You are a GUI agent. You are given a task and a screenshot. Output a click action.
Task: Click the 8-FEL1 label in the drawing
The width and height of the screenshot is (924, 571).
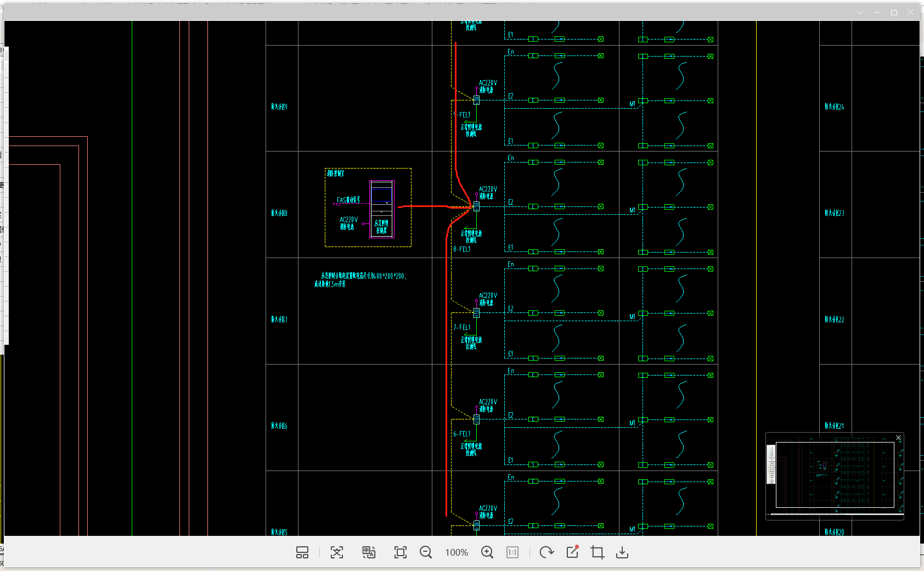point(461,249)
